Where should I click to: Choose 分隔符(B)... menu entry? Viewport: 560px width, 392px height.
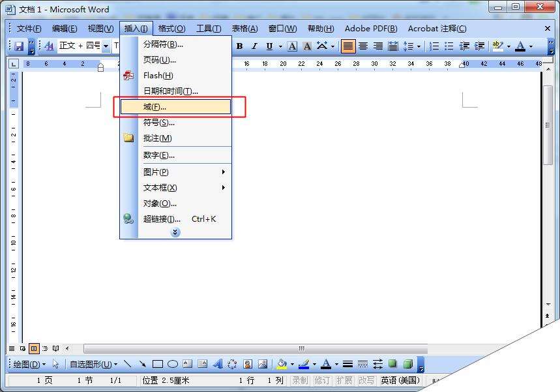(175, 44)
